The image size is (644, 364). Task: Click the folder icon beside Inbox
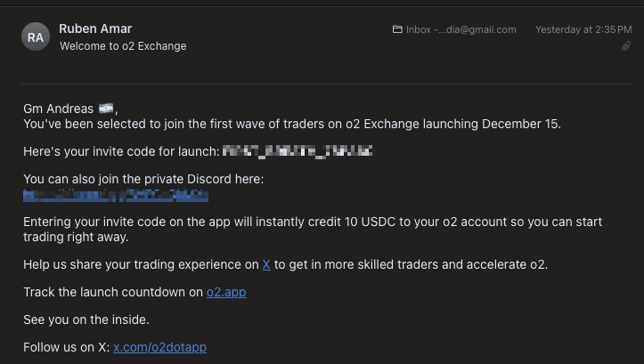(x=397, y=29)
